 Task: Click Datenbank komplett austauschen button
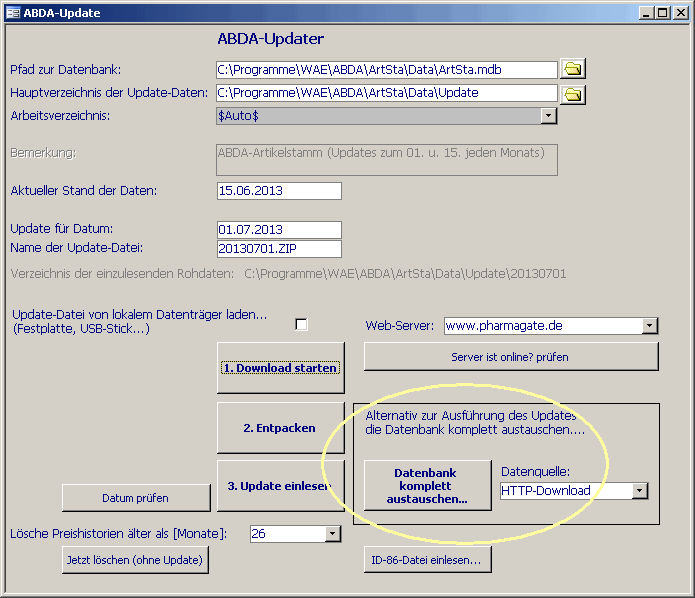tap(428, 485)
